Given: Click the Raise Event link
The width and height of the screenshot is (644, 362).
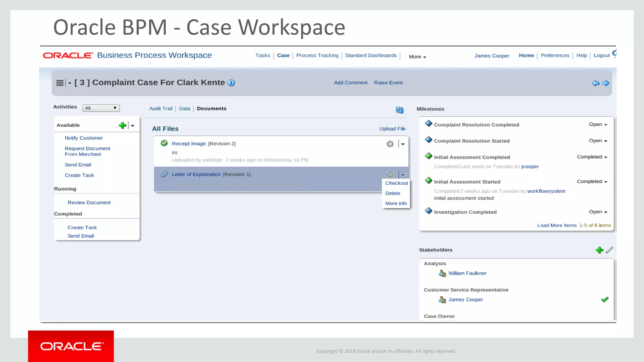Looking at the screenshot, I should (x=388, y=83).
